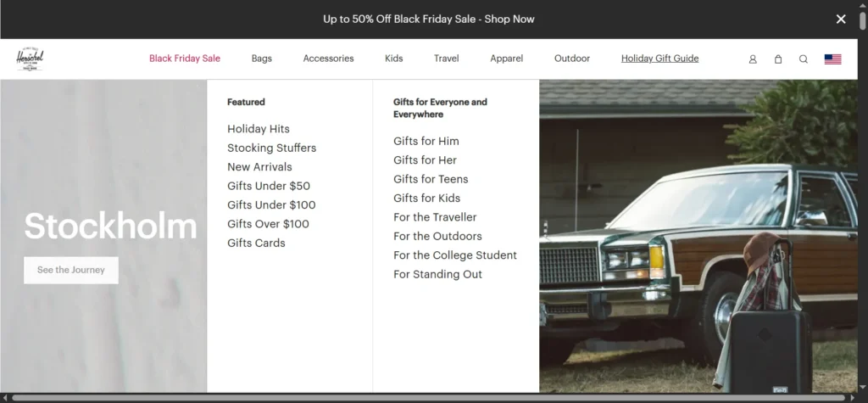Screen dimensions: 868x403
Task: Browse Gifts Under $50
Action: [269, 186]
